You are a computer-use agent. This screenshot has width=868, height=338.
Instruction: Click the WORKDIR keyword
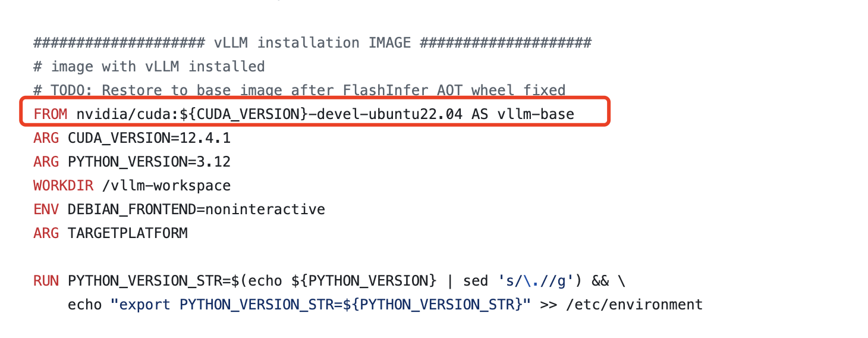tap(64, 186)
